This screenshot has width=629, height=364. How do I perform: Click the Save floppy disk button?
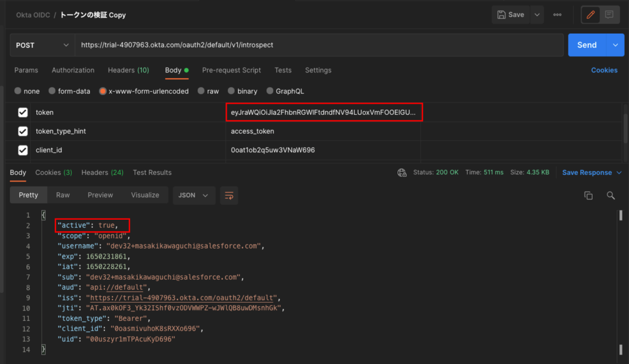click(510, 15)
